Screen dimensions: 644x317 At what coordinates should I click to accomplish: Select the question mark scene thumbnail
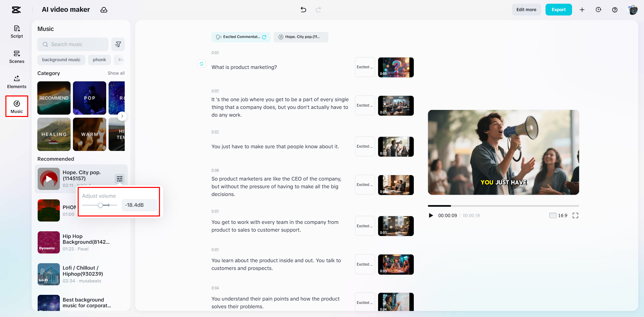396,67
